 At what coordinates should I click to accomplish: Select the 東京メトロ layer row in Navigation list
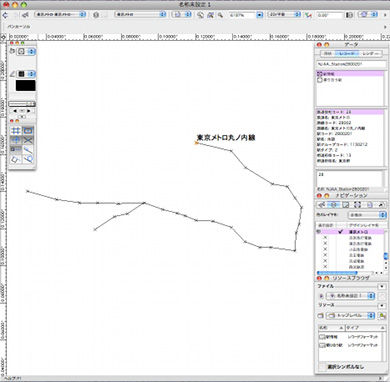pos(351,232)
